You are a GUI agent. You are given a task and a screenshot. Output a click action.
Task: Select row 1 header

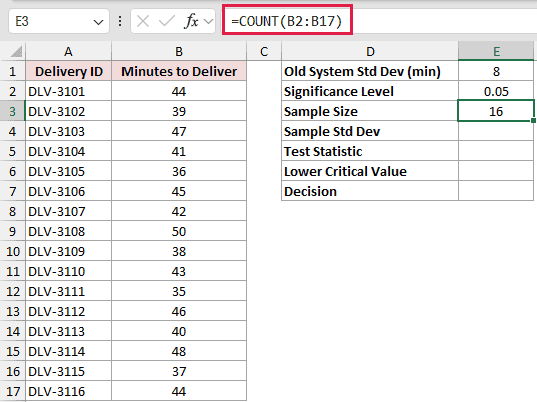13,71
